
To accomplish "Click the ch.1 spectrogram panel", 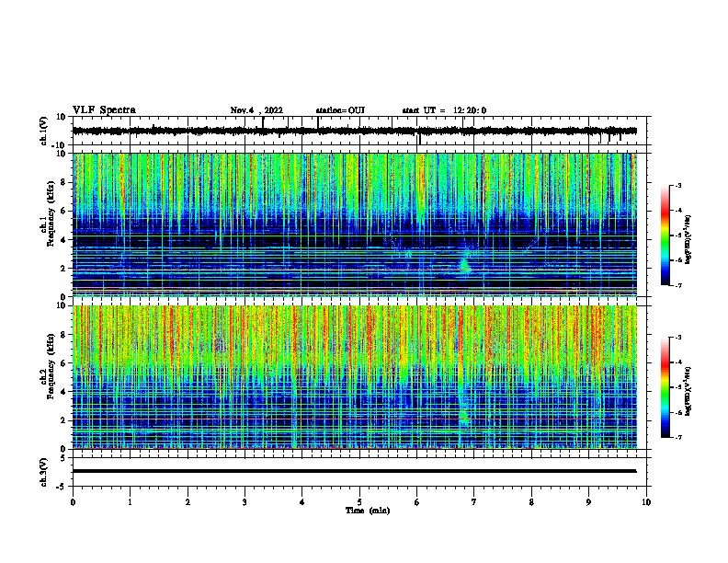I will point(355,224).
